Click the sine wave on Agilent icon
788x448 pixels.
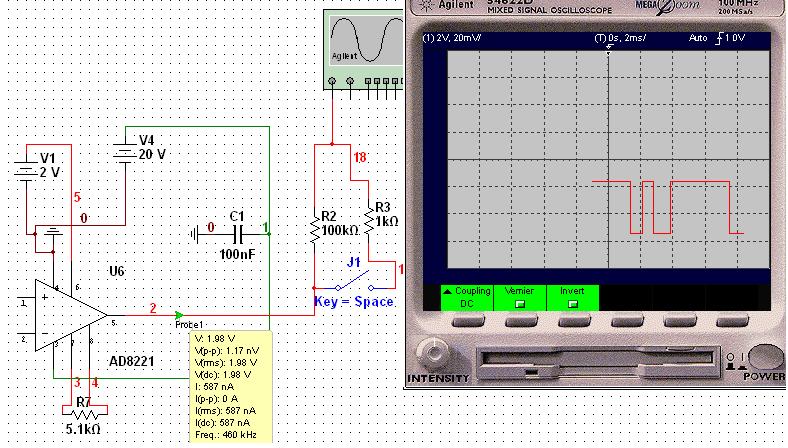pyautogui.click(x=368, y=39)
